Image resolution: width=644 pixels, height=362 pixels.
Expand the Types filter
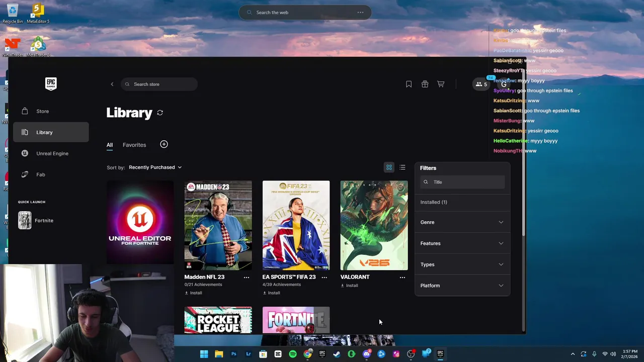pos(462,264)
